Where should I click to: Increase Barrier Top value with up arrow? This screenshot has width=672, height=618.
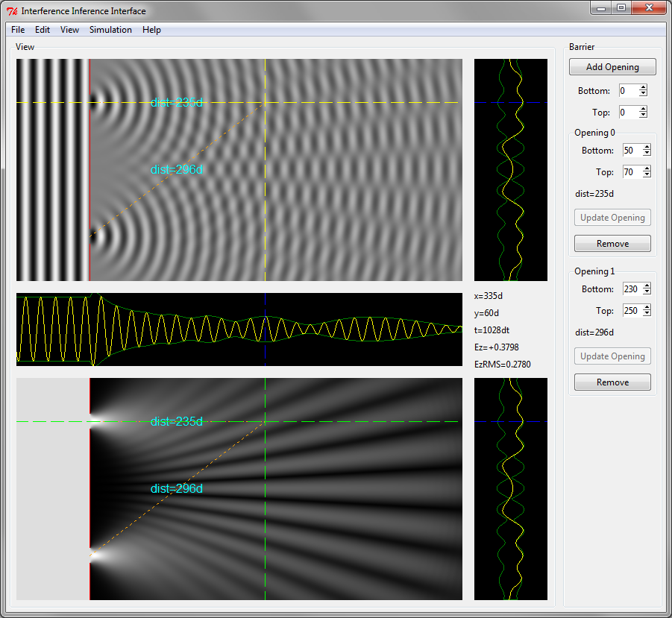(644, 109)
